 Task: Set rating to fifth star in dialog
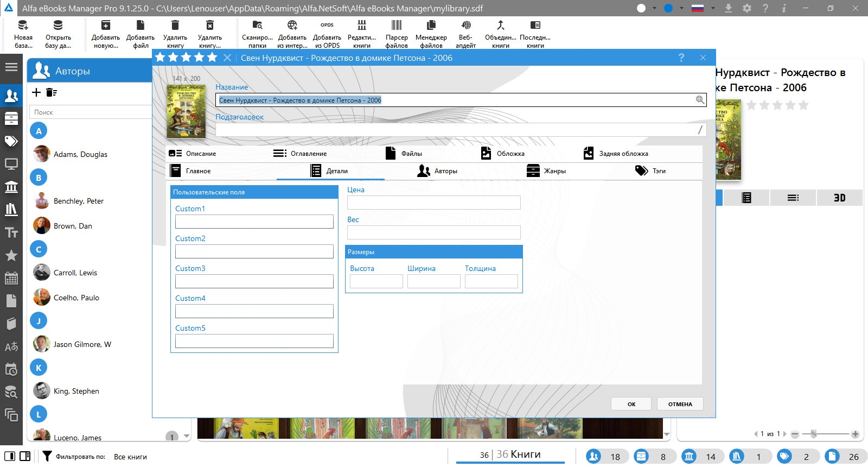pyautogui.click(x=212, y=58)
